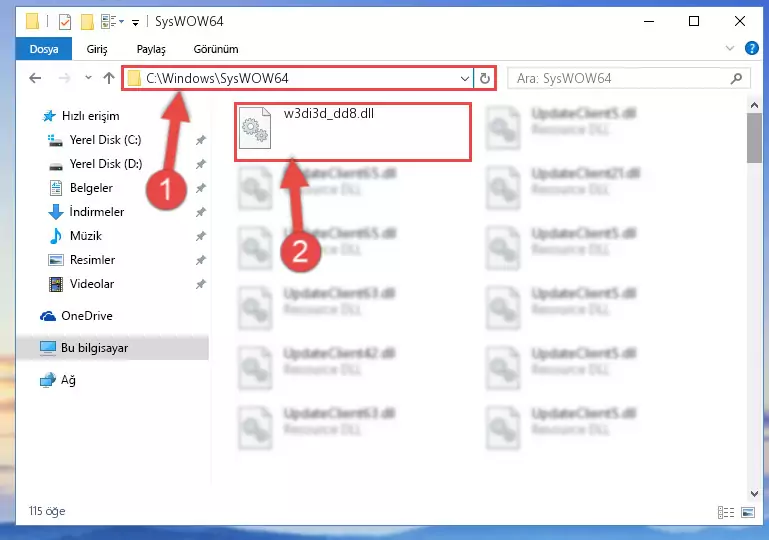This screenshot has width=769, height=540.
Task: Open the recent locations dropdown arrow
Action: pos(88,77)
